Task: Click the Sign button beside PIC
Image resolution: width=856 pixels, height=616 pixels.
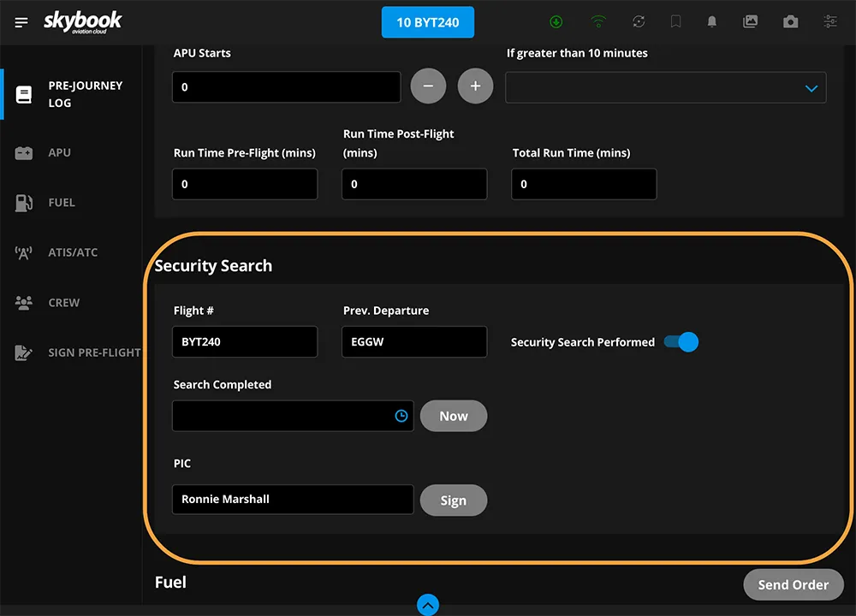Action: [453, 500]
